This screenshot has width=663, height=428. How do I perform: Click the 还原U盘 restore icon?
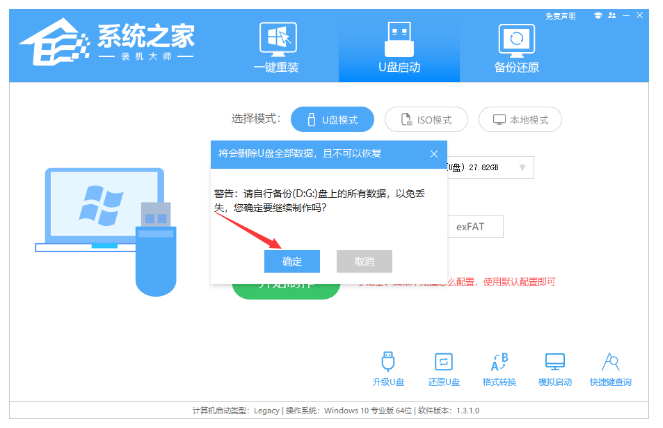click(x=442, y=367)
